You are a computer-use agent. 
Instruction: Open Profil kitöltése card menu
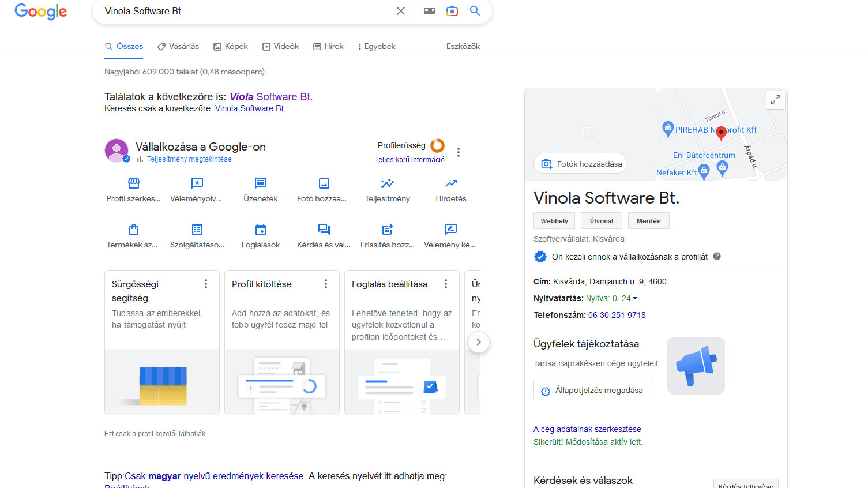point(326,284)
